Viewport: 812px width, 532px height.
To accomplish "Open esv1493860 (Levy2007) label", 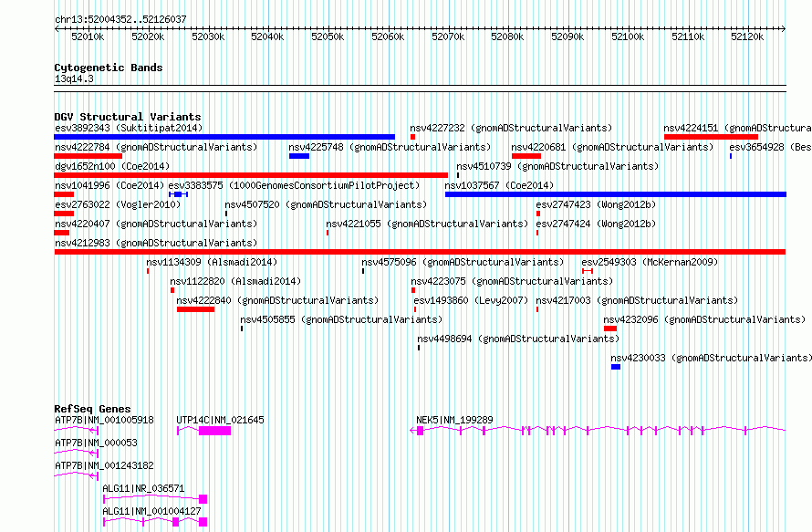I will (x=471, y=300).
